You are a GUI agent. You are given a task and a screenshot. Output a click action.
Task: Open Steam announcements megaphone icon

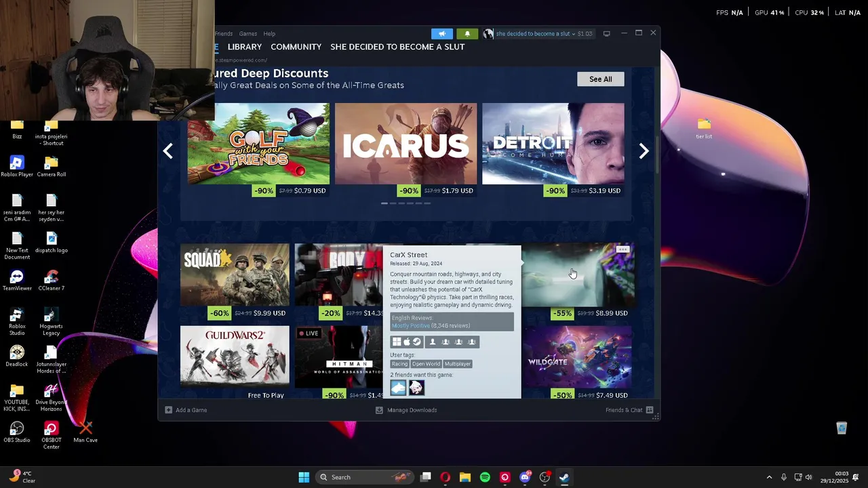click(x=442, y=34)
